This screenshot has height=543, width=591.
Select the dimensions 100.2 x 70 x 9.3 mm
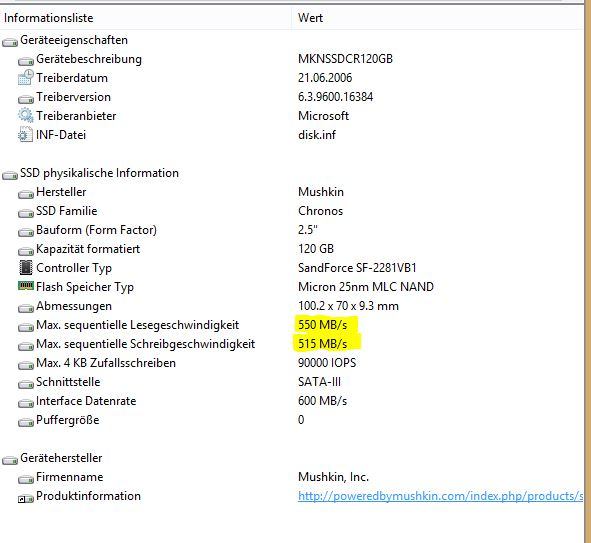pos(348,306)
